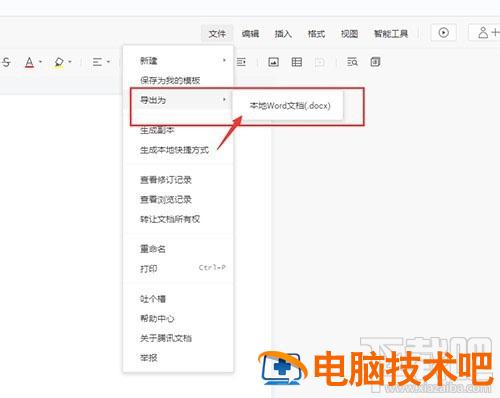Click the greyed comment icon in toolbar

tap(320, 62)
